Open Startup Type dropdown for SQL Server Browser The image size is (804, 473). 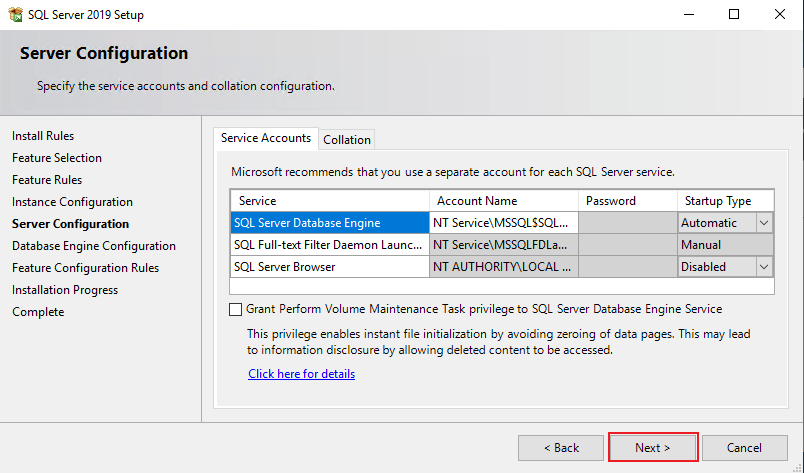(x=764, y=267)
